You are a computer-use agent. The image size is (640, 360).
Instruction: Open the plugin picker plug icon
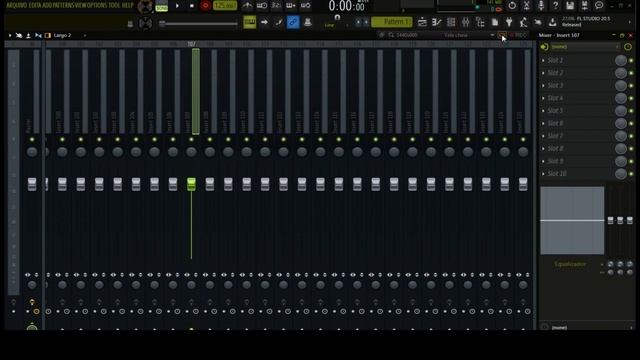(509, 22)
